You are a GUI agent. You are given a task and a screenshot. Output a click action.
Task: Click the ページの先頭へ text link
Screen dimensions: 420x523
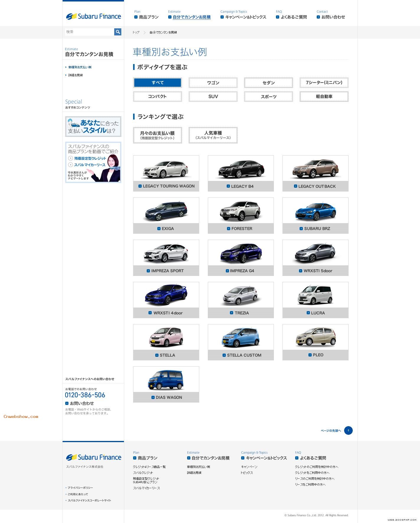click(331, 431)
